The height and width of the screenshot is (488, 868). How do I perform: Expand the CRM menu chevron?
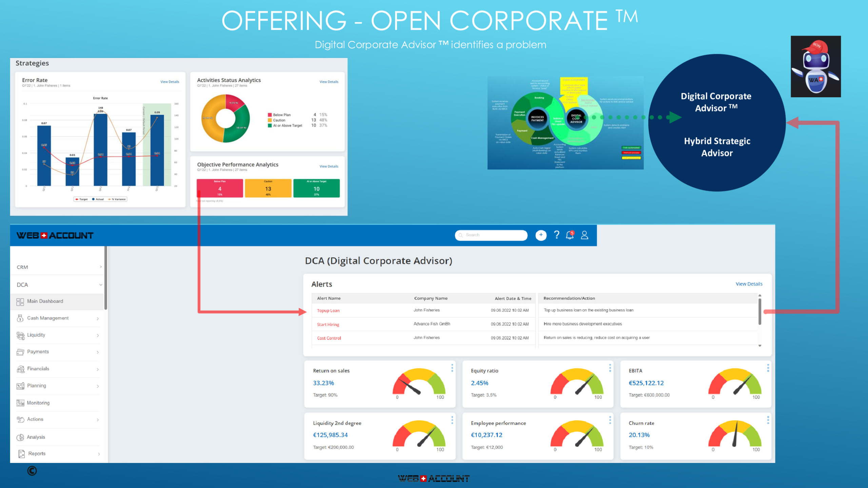pyautogui.click(x=101, y=267)
